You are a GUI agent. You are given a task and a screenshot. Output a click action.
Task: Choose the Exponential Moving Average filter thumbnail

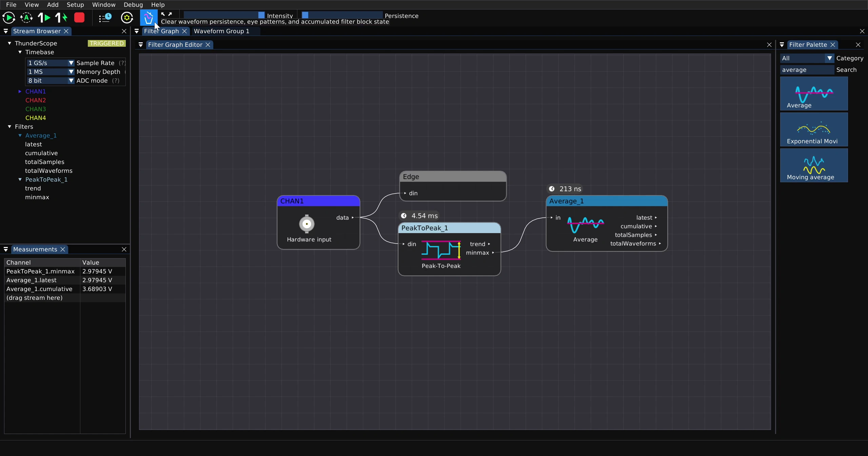(x=814, y=129)
